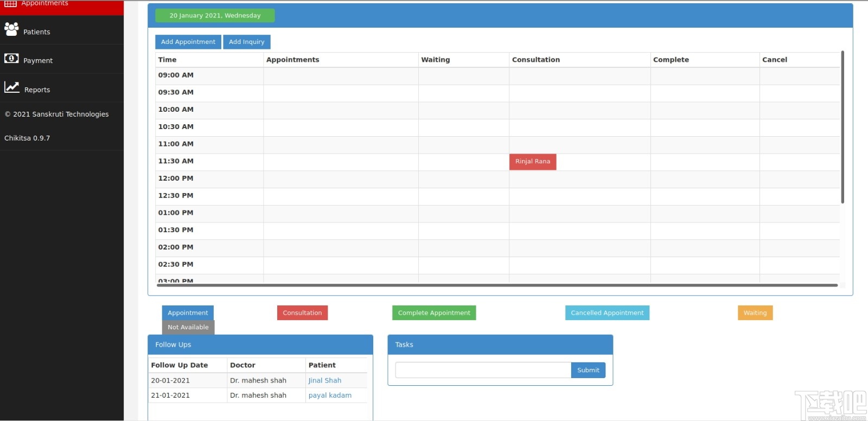The height and width of the screenshot is (421, 868).
Task: Click the schedule's horizontal scrollbar
Action: click(x=497, y=285)
